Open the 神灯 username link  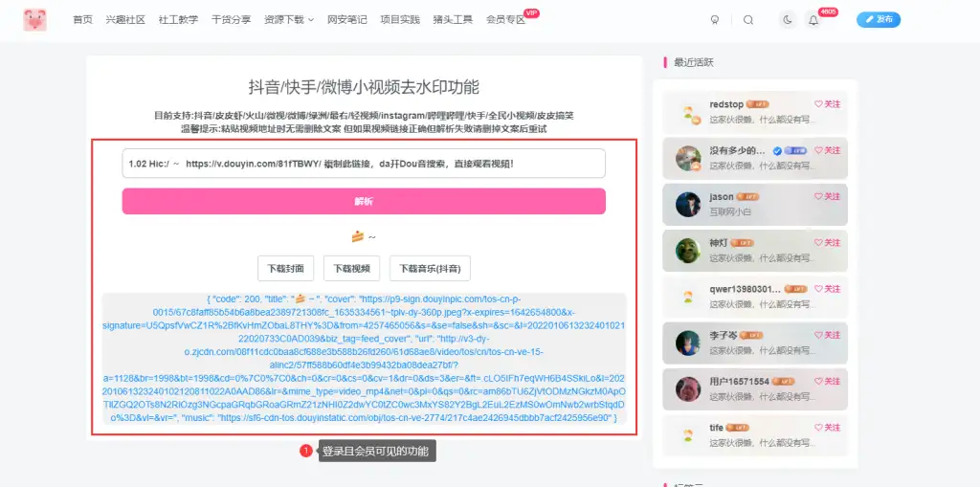pos(719,243)
